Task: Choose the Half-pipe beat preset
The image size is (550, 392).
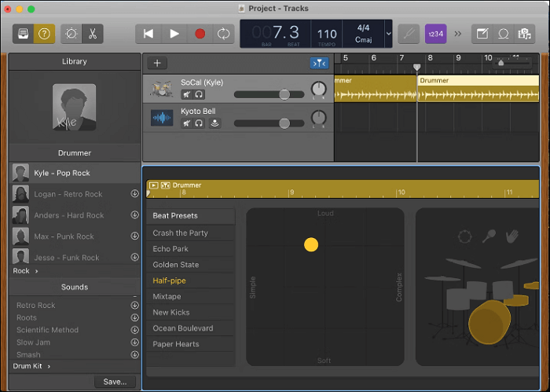Action: (190, 280)
